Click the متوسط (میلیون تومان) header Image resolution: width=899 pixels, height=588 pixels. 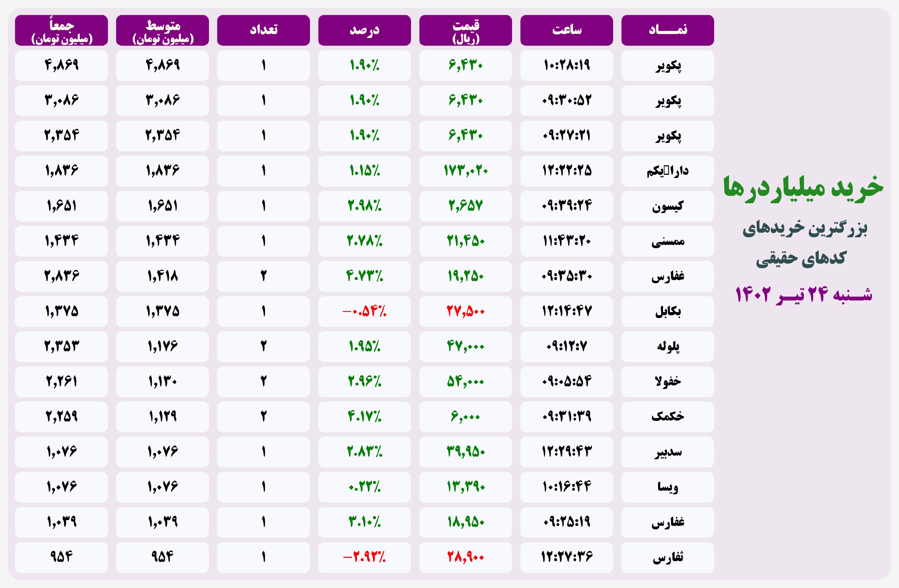(x=162, y=30)
